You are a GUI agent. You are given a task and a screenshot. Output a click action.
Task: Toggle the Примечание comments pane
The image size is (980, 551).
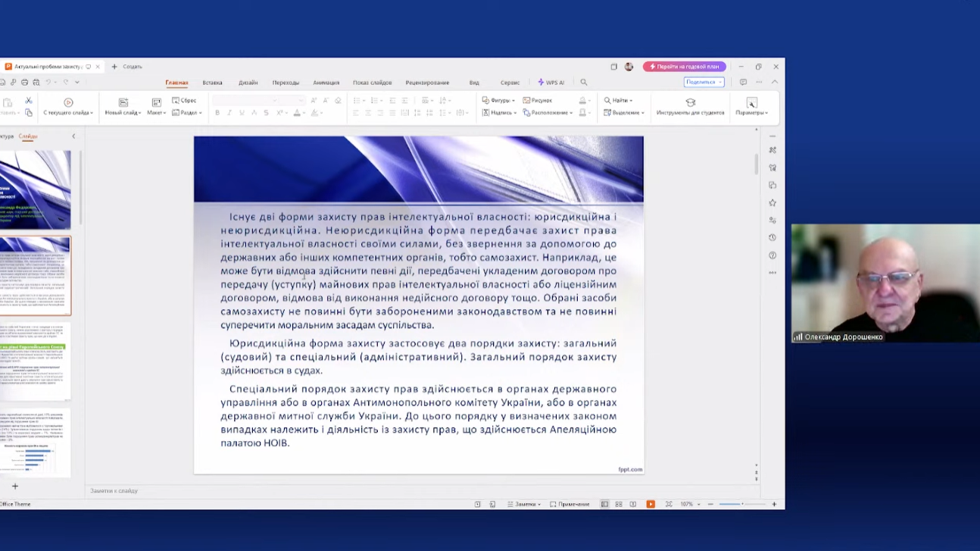tap(570, 504)
